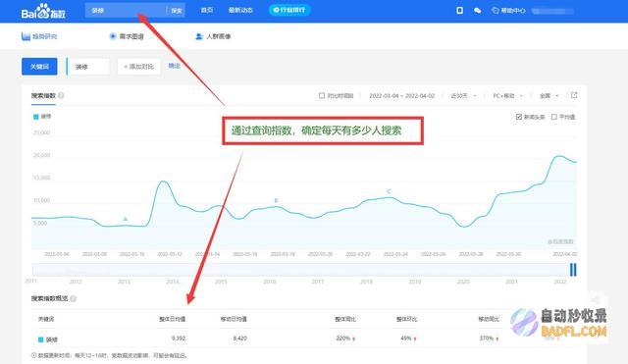This screenshot has width=628, height=364.
Task: Switch to the 趋势研究 tab
Action: pyautogui.click(x=39, y=36)
